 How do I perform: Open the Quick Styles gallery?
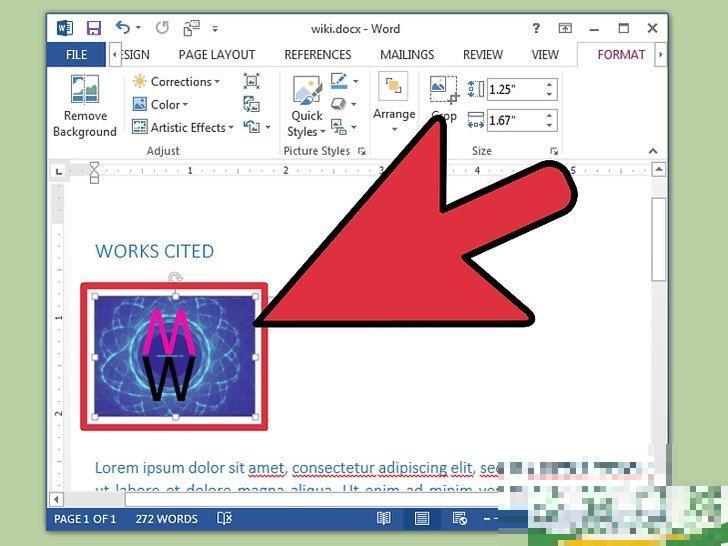(x=306, y=106)
